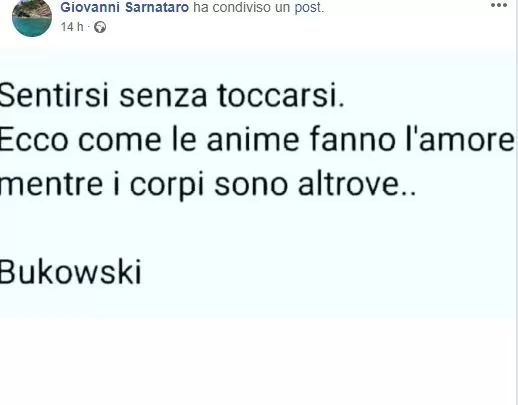Click the globe public-audience icon
This screenshot has height=405, width=518.
pyautogui.click(x=100, y=27)
